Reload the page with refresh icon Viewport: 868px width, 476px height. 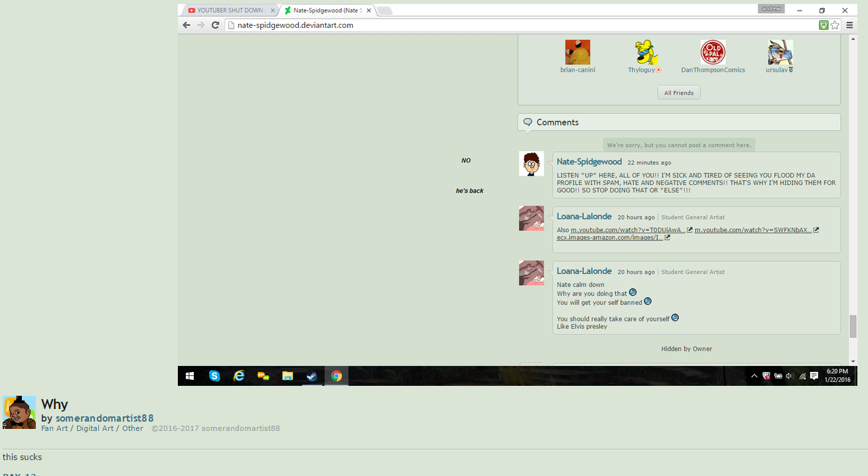(x=216, y=25)
